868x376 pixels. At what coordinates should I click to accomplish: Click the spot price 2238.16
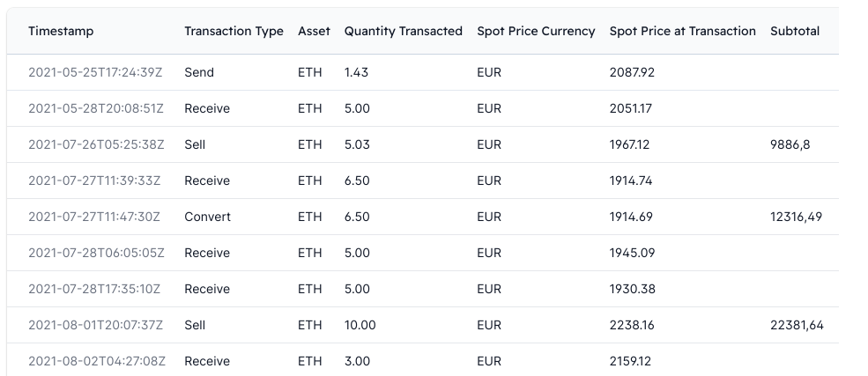pyautogui.click(x=632, y=325)
